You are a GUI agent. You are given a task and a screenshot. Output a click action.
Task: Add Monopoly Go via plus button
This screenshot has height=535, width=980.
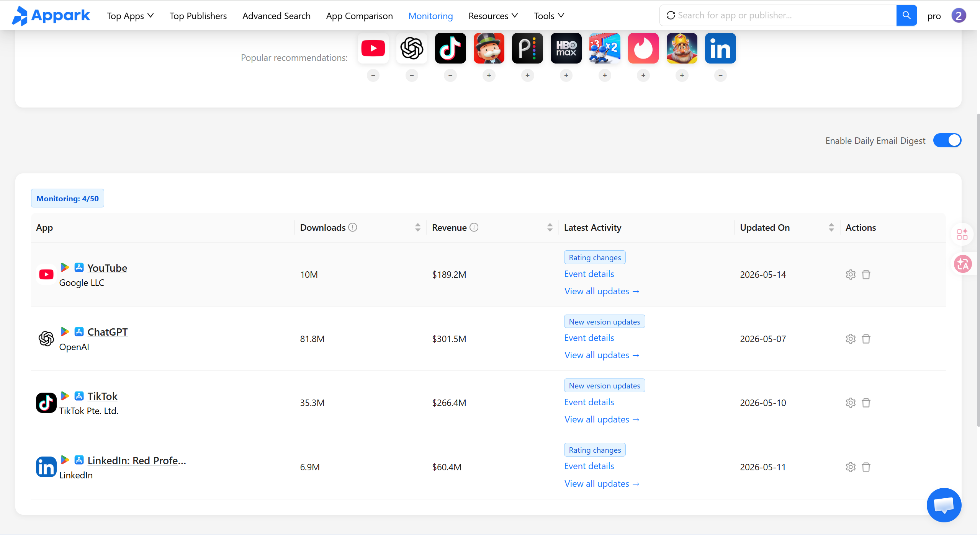(489, 75)
